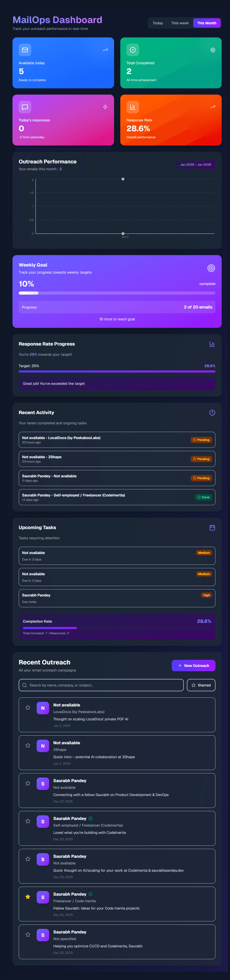Click the outreach search input field
Screen dimensions: 230x980
tap(101, 685)
